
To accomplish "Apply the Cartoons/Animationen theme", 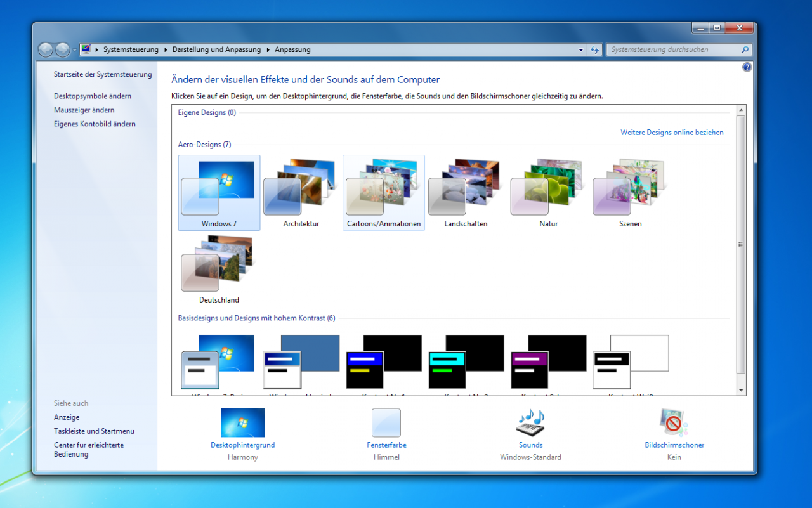I will point(384,193).
